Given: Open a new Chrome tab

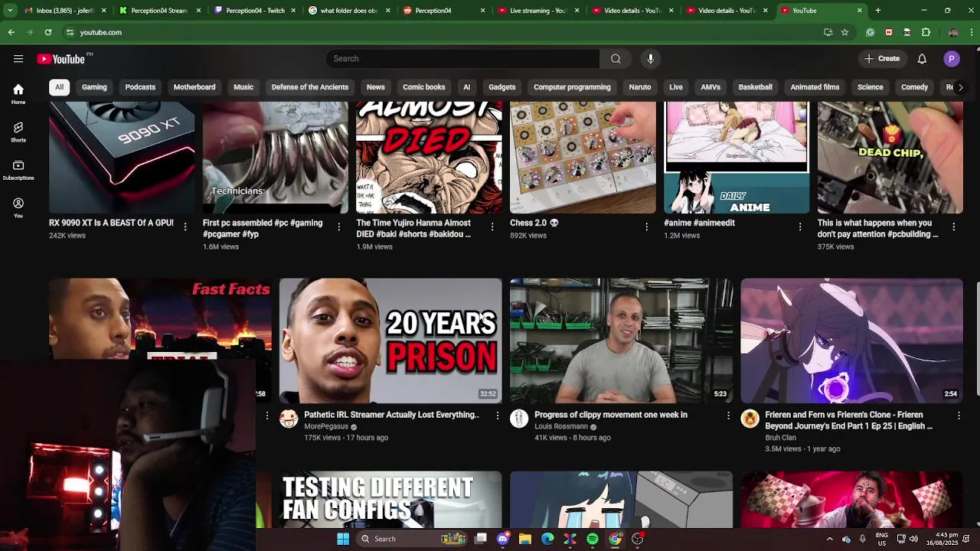Looking at the screenshot, I should 877,11.
